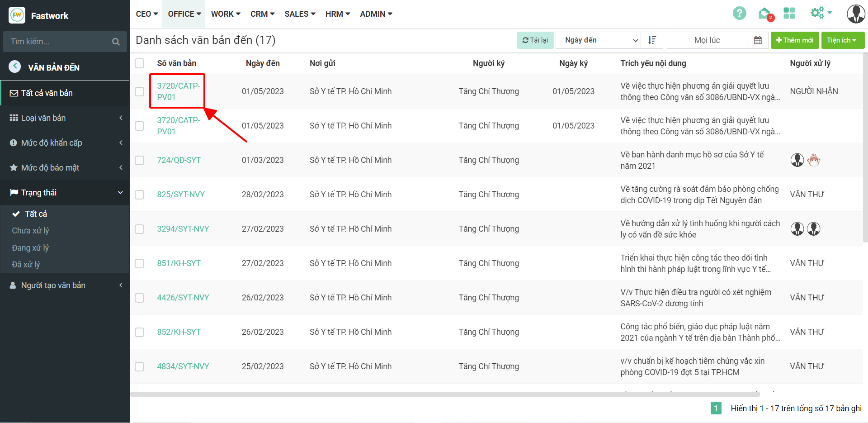Select the checkbox for 851/KH-SYT row
868x423 pixels.
[x=140, y=263]
